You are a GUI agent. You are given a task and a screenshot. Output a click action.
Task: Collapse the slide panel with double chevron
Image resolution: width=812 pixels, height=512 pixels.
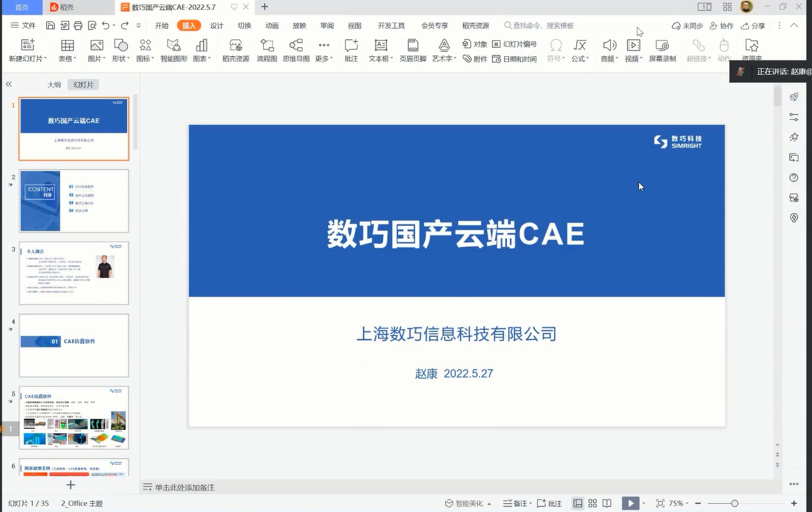point(9,84)
